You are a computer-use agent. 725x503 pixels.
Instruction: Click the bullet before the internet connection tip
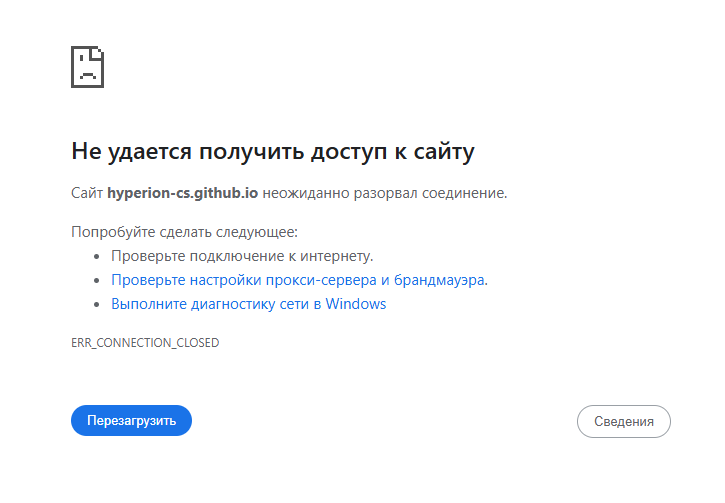[x=97, y=257]
